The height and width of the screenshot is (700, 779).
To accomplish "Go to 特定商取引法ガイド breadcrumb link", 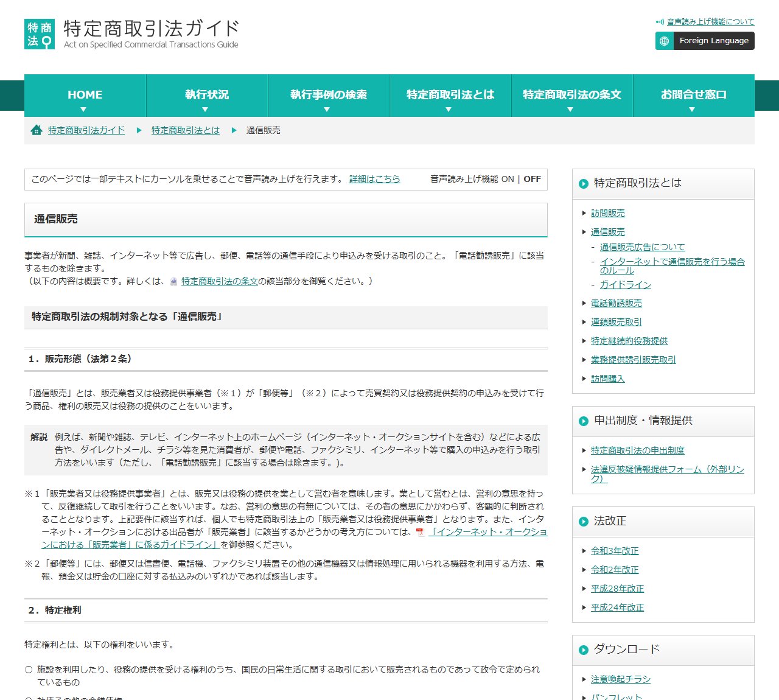I will coord(86,130).
